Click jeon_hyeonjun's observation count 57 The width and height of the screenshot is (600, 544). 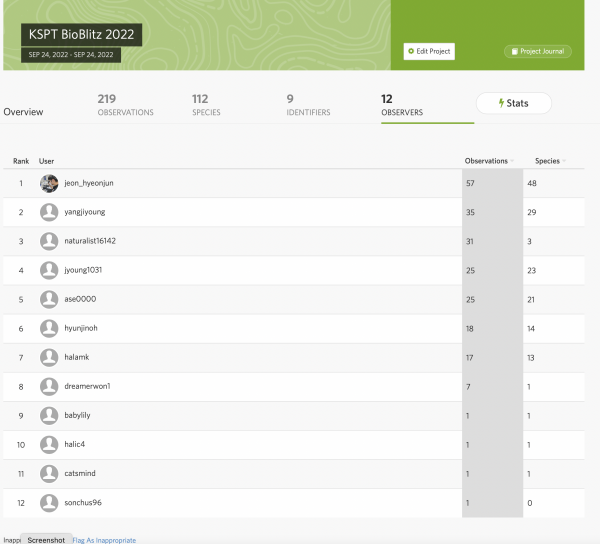[x=470, y=183]
